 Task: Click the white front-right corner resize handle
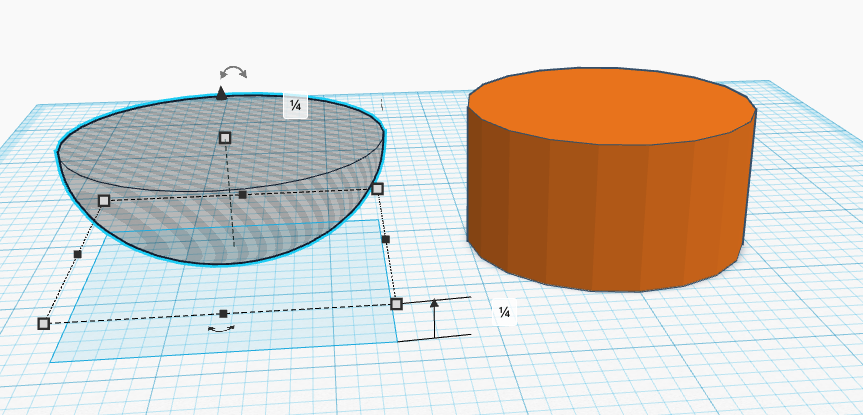(x=396, y=304)
